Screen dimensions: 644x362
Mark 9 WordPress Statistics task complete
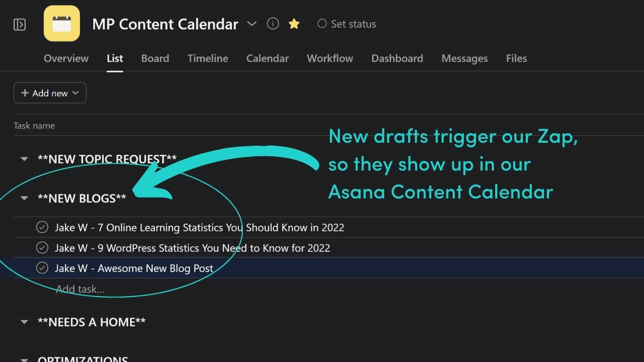[42, 248]
